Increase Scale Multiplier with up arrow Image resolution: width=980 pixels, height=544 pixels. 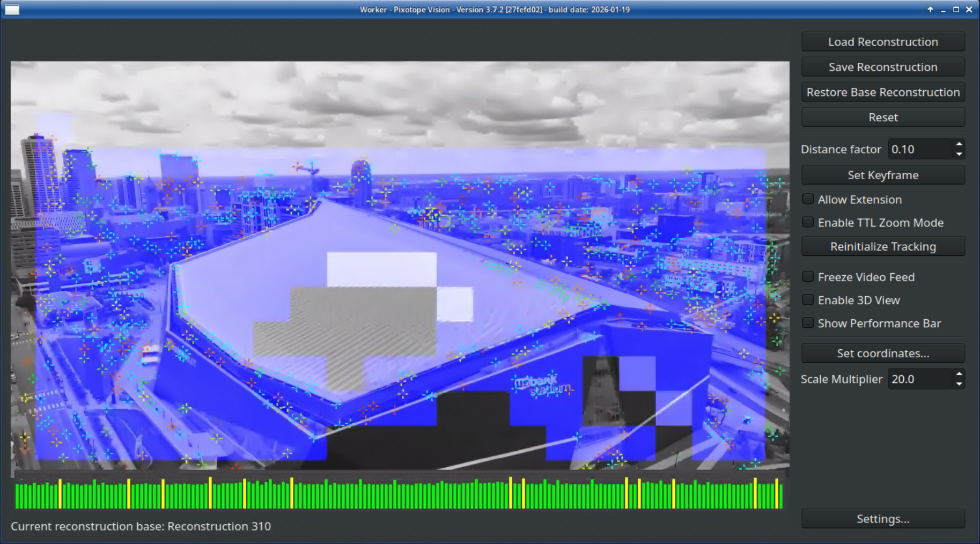[959, 374]
